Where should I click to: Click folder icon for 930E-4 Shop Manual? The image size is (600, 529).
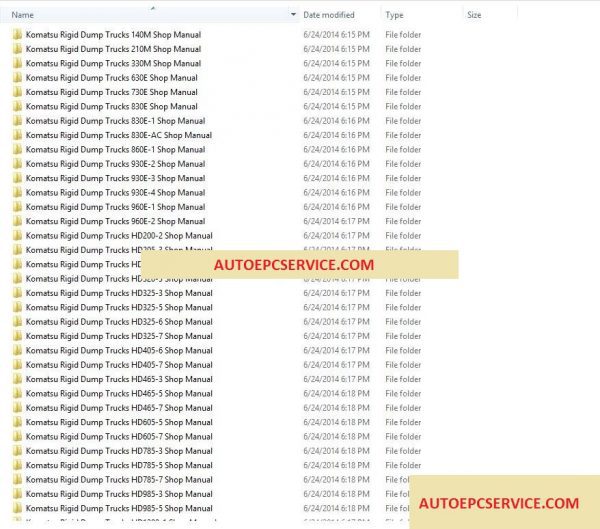[17, 193]
